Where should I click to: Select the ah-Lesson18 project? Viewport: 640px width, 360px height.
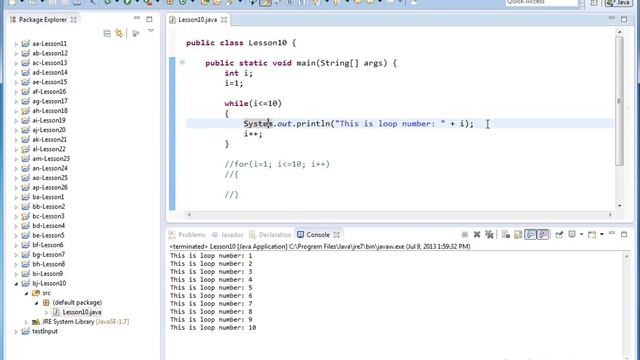click(x=50, y=111)
